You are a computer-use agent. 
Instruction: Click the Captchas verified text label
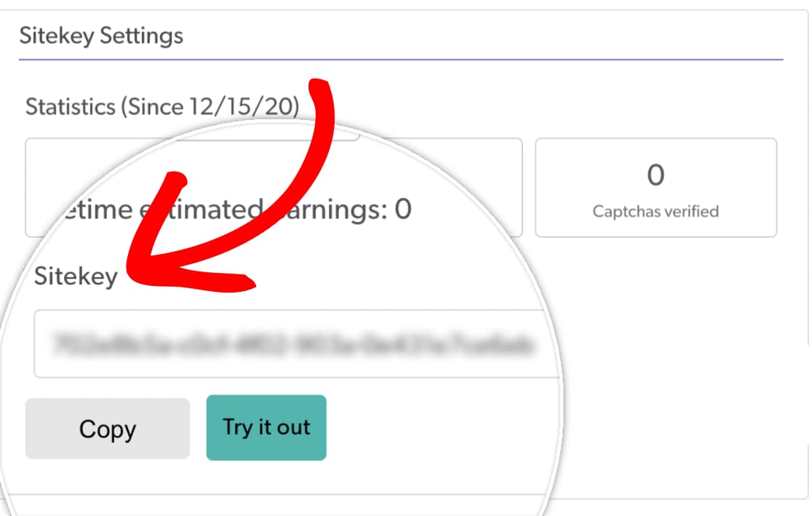click(x=656, y=211)
